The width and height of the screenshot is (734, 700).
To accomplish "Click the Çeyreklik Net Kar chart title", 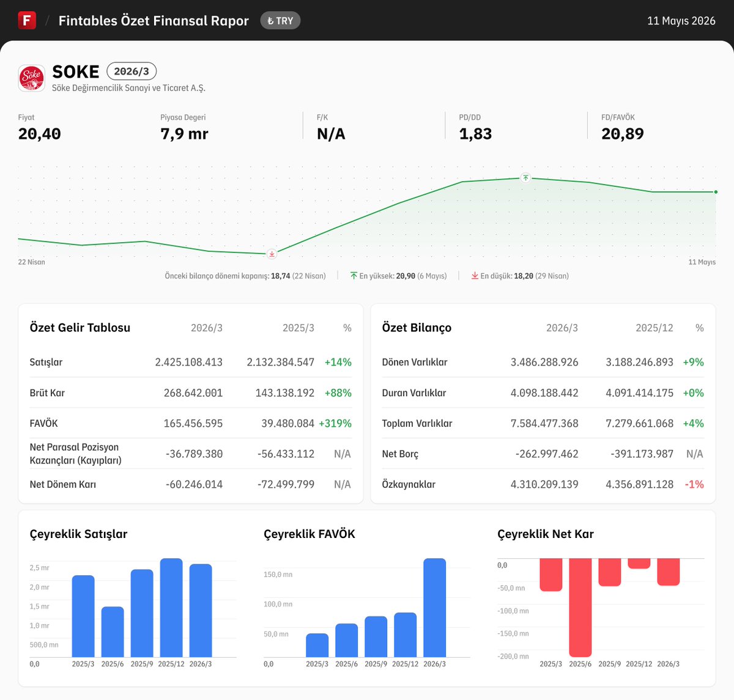I will [546, 534].
